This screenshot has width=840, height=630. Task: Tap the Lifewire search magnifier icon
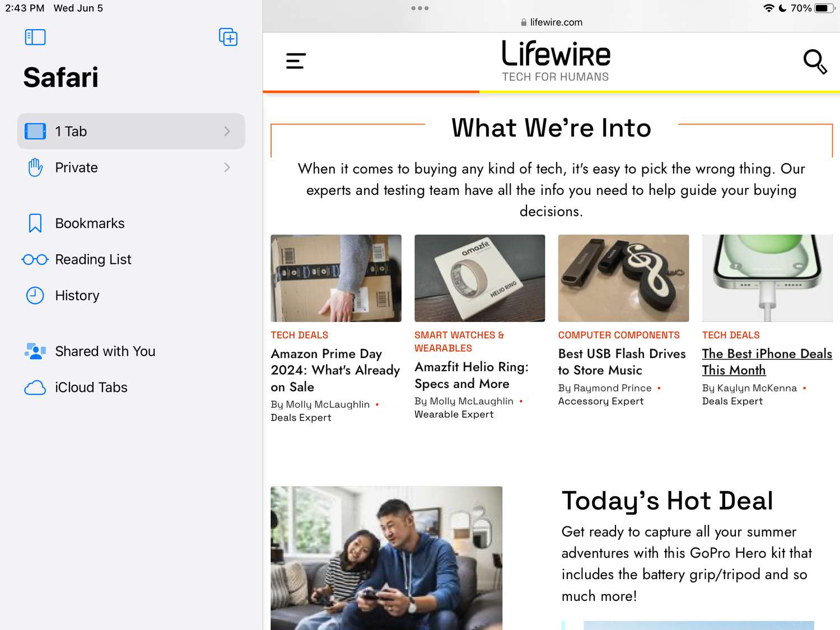[x=815, y=62]
